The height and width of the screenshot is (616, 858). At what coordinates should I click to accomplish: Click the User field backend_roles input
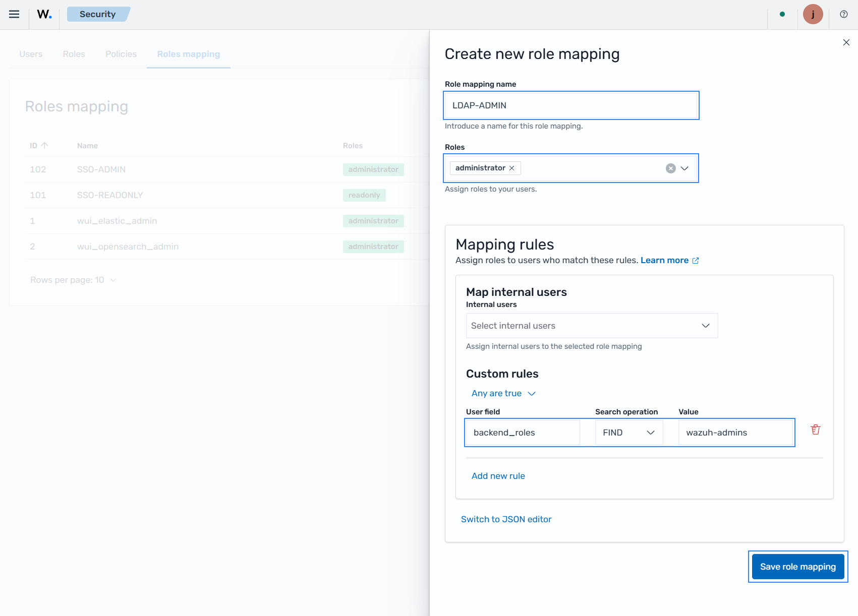[523, 433]
